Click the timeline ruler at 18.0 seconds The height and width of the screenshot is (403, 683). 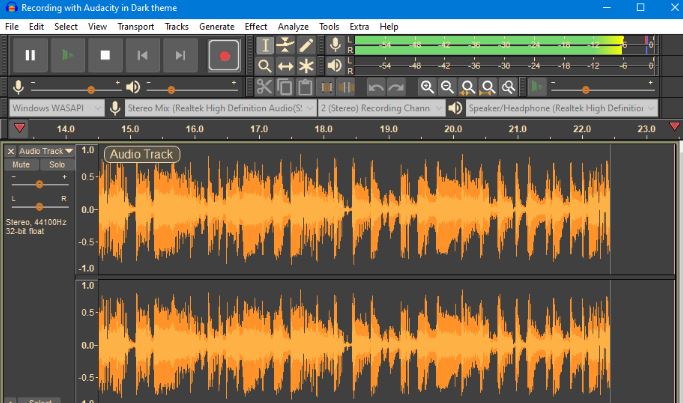click(x=323, y=129)
